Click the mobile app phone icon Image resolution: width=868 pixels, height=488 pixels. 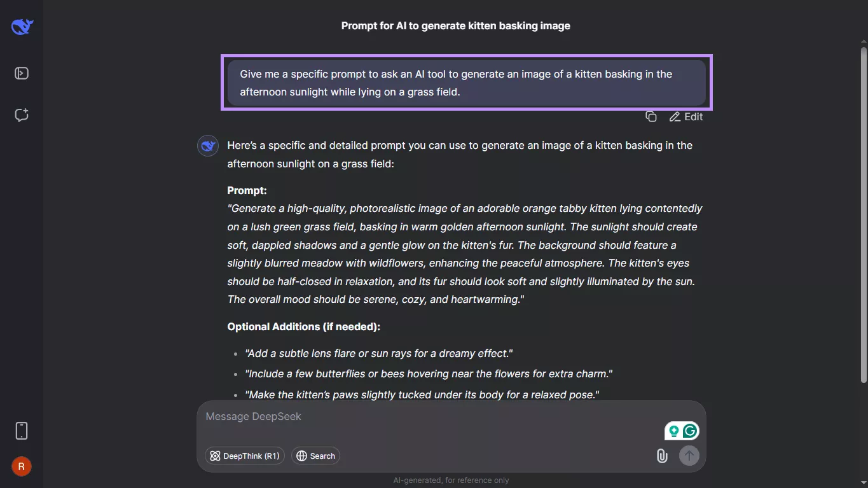point(22,431)
